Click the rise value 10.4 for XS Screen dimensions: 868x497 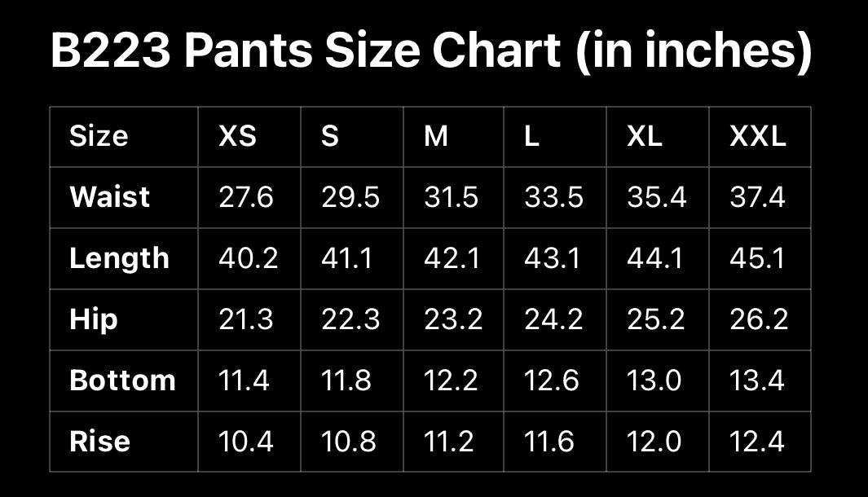246,442
